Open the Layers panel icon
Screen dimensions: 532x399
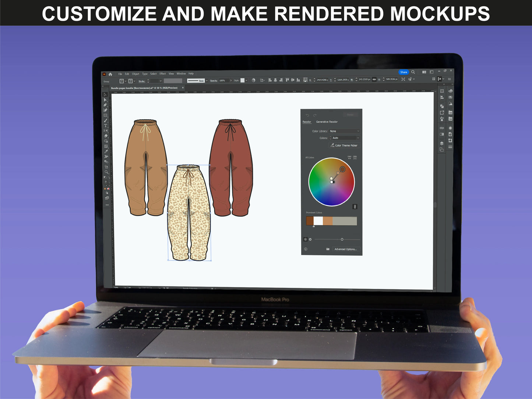[x=442, y=143]
